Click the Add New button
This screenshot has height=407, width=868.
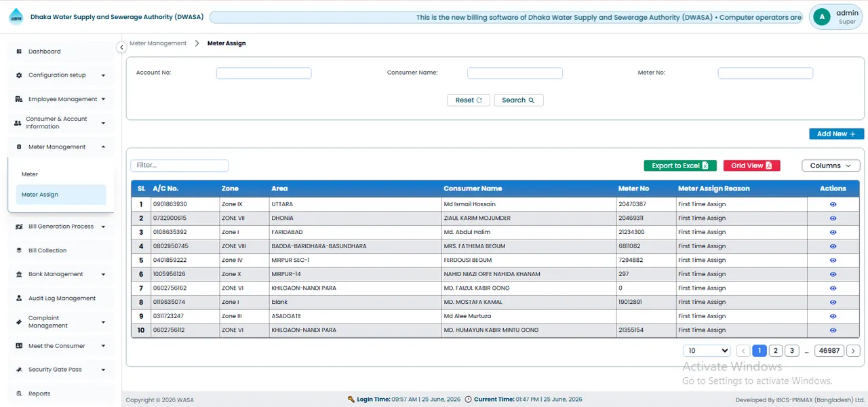point(836,134)
